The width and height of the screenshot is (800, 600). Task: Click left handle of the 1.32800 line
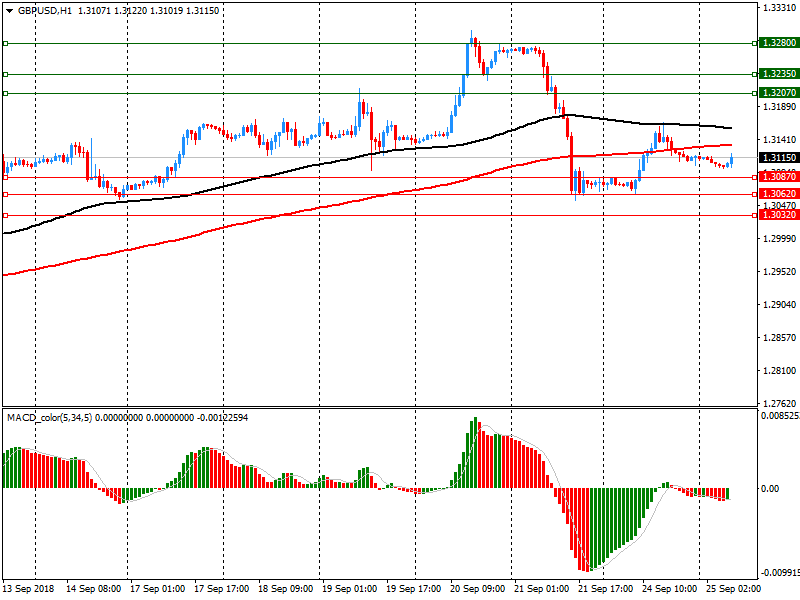tap(5, 43)
